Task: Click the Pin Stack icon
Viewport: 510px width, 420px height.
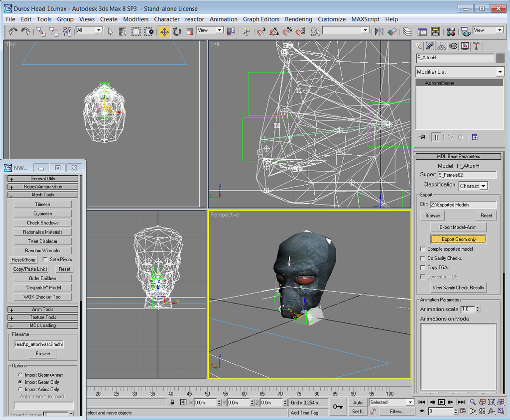Action: [x=422, y=137]
